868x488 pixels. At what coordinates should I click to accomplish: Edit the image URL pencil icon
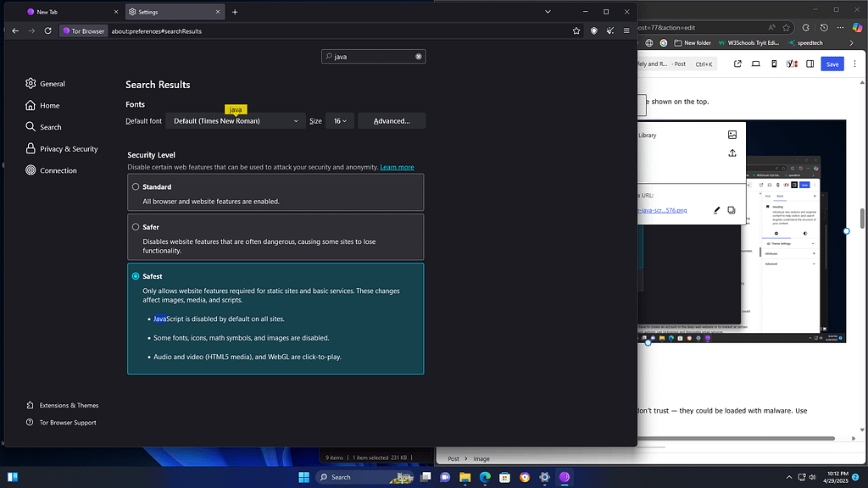point(716,210)
